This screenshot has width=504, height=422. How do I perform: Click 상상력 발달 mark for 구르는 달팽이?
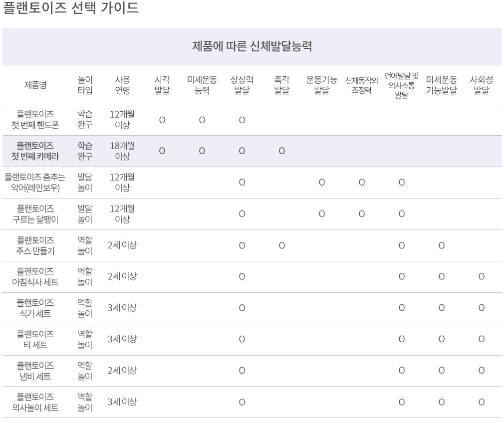point(242,213)
